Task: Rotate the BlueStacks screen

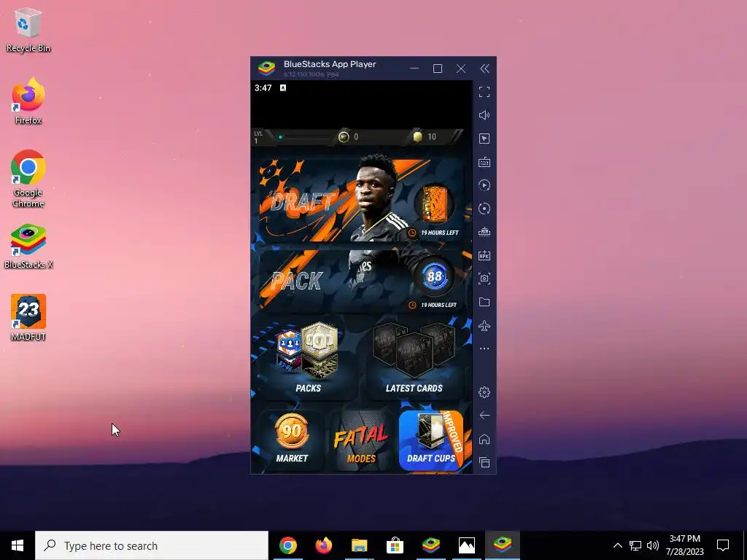Action: [484, 209]
